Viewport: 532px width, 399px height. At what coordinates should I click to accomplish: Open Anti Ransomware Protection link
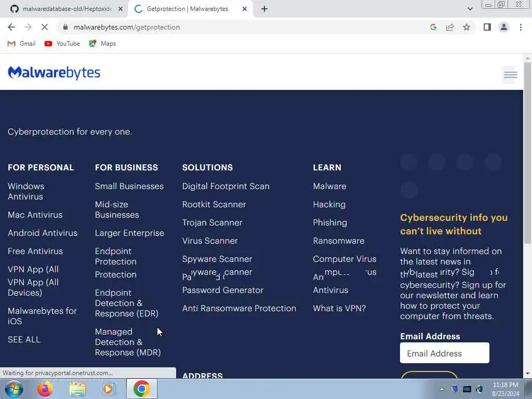[239, 309]
